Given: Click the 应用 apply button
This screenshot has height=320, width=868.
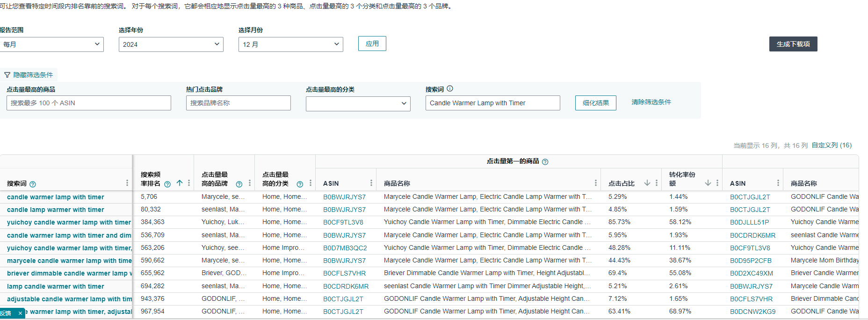Looking at the screenshot, I should point(372,44).
